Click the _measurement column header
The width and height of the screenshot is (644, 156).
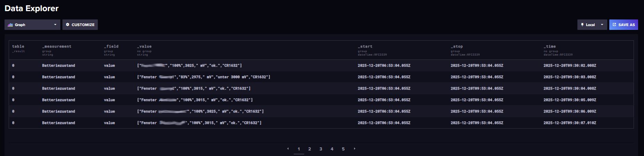pyautogui.click(x=57, y=47)
